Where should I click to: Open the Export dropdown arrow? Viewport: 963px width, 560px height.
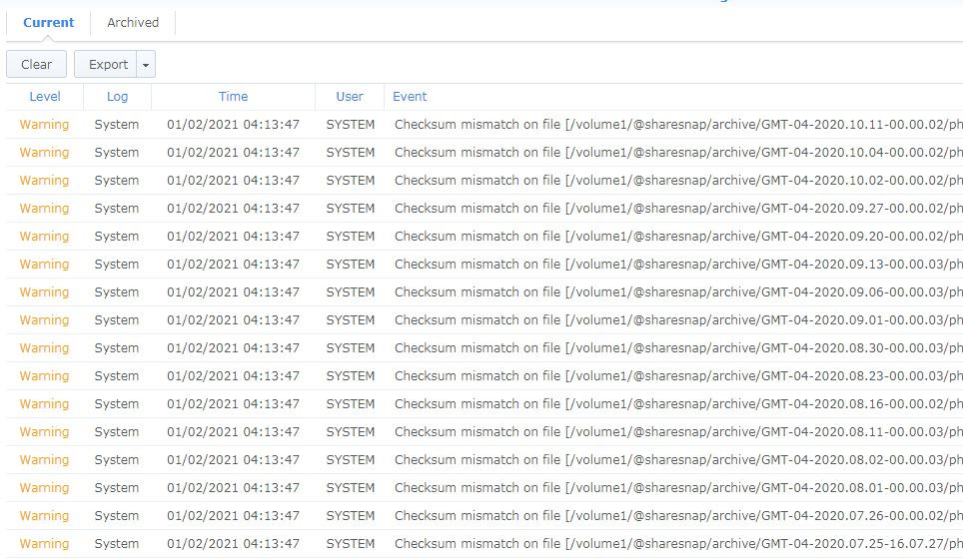[x=146, y=65]
